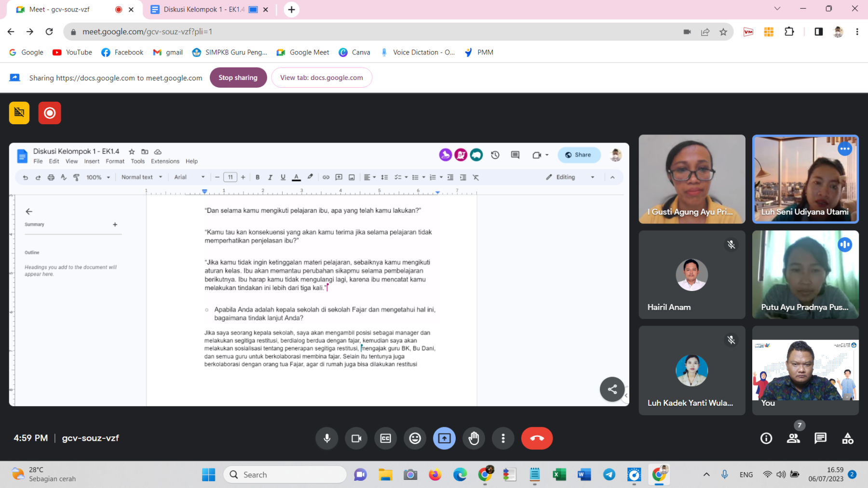Viewport: 868px width, 488px height.
Task: Toggle the microphone mute button
Action: click(327, 438)
